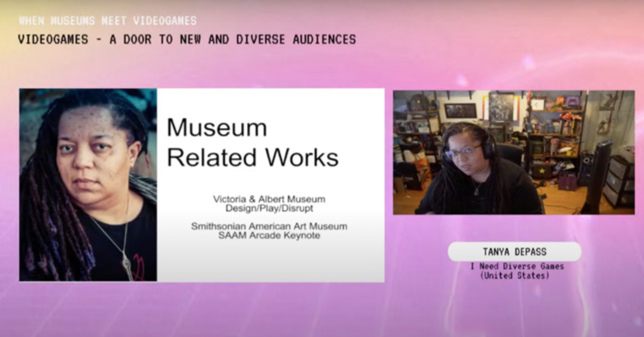The width and height of the screenshot is (644, 337).
Task: Click the '(United States)' caption text
Action: click(515, 276)
